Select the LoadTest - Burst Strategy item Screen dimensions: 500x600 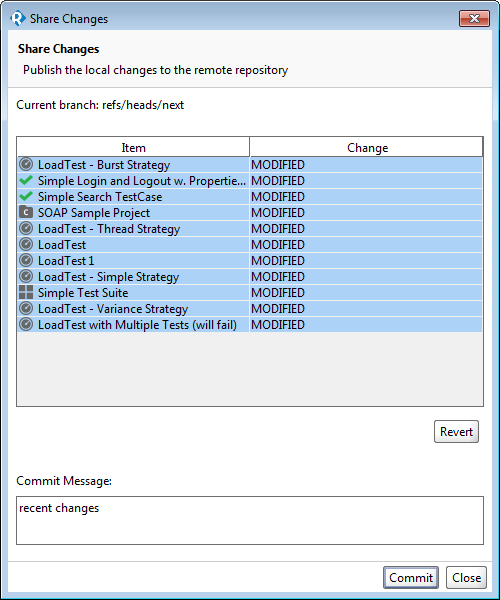133,165
